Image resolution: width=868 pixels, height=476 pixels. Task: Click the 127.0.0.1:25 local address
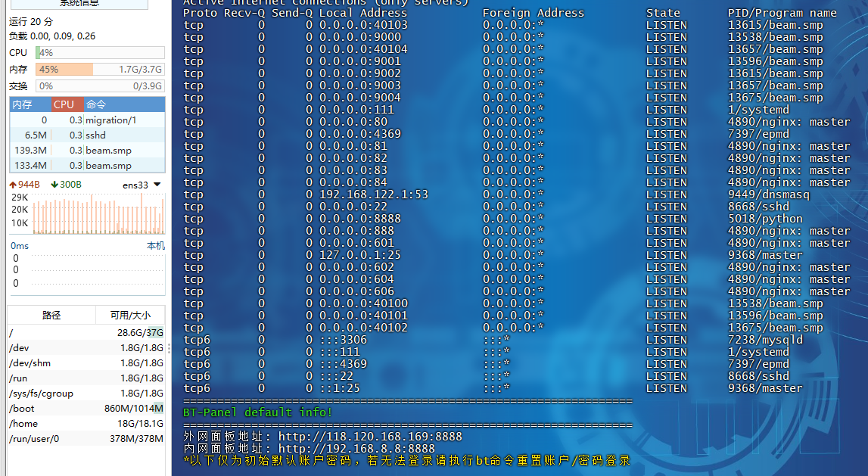[359, 255]
